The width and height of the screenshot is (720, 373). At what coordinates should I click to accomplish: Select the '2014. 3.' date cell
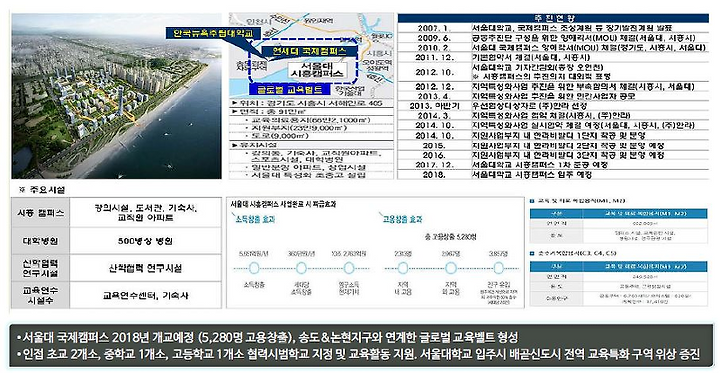[x=434, y=116]
